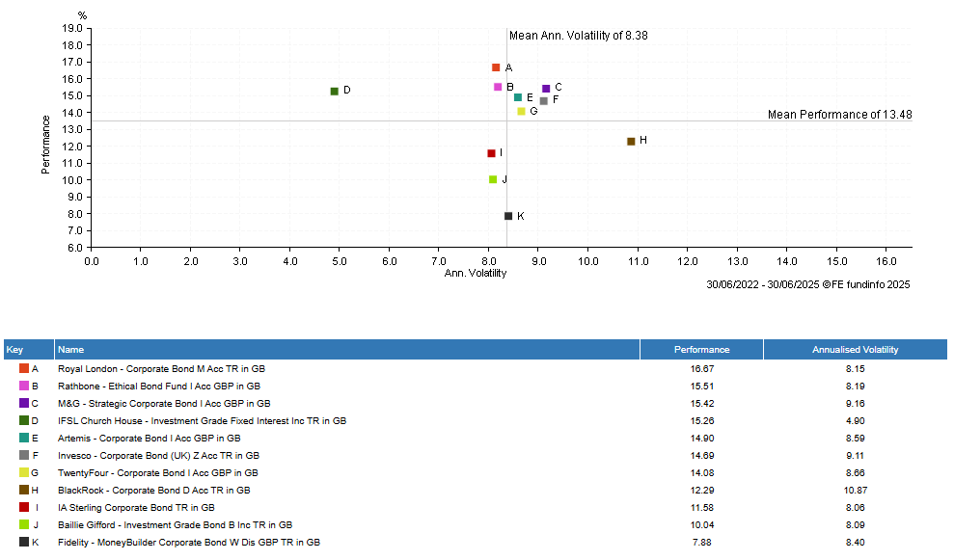Open BlackRock Corporate Bond D Acc
Image resolution: width=954 pixels, height=560 pixels.
tap(154, 490)
